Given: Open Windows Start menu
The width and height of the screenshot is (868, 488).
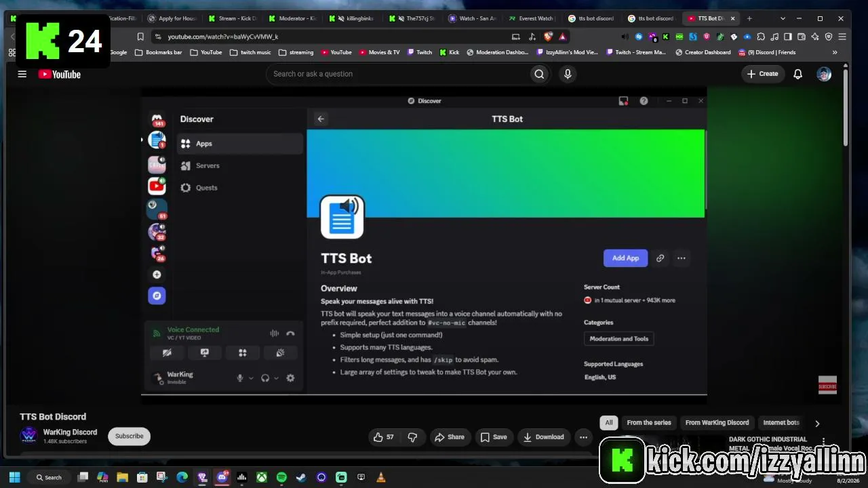Looking at the screenshot, I should tap(14, 477).
